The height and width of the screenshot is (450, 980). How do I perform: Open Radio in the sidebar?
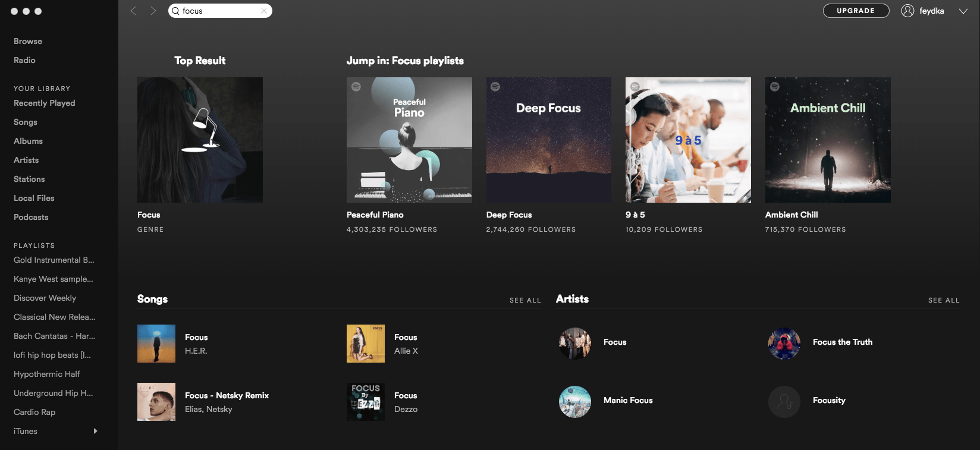(x=24, y=60)
